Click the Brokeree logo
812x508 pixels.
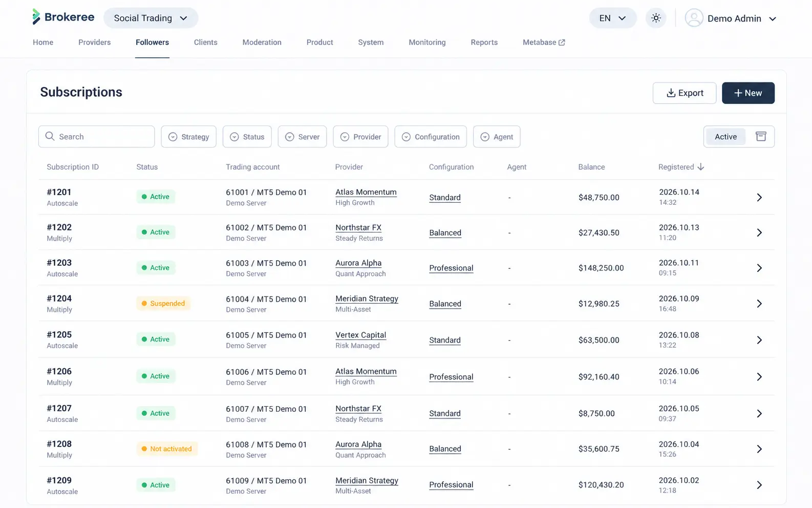(63, 17)
